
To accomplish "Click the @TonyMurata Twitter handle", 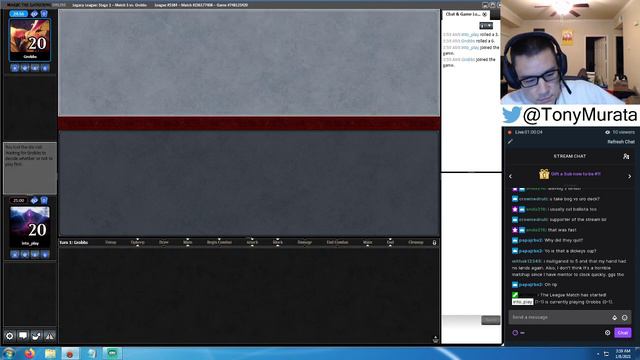I will coord(580,115).
